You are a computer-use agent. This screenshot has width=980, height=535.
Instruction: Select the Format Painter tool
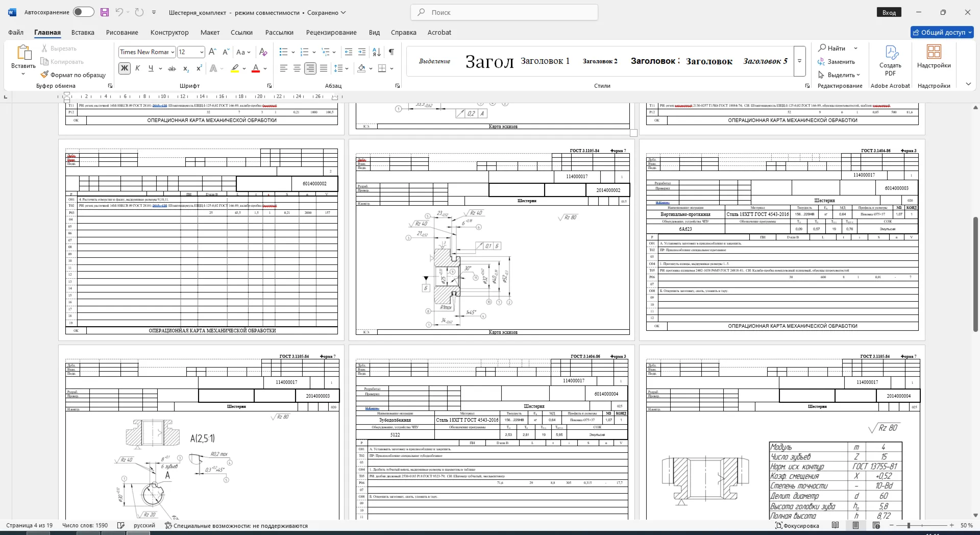(73, 75)
